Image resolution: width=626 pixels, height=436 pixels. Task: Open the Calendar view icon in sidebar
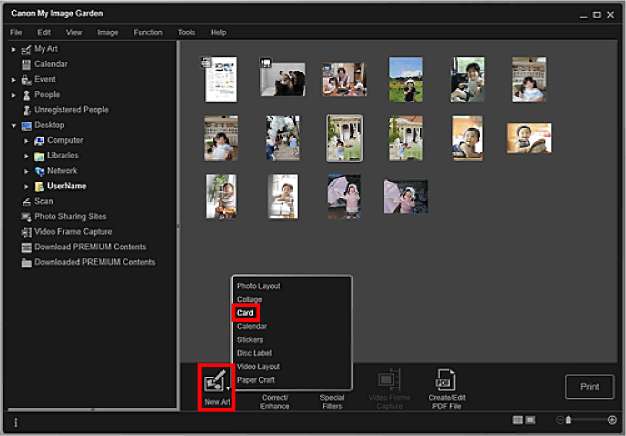click(26, 64)
